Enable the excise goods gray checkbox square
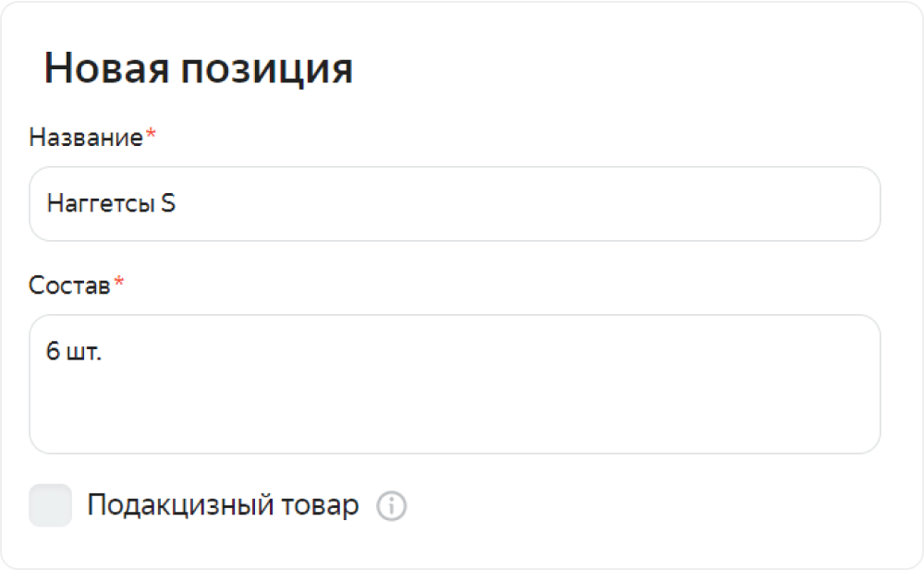The image size is (924, 570). [50, 505]
